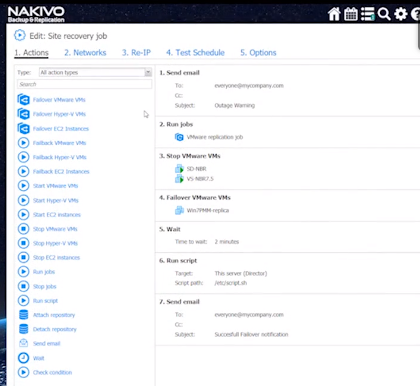Click the Stop Hyper-V VMs icon
The image size is (420, 386).
23,243
